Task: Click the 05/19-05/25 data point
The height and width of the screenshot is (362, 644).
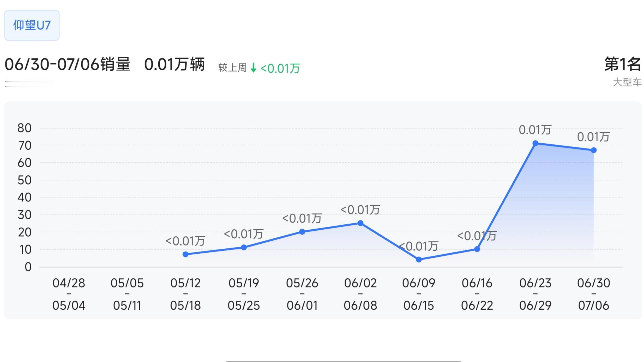Action: 244,247
